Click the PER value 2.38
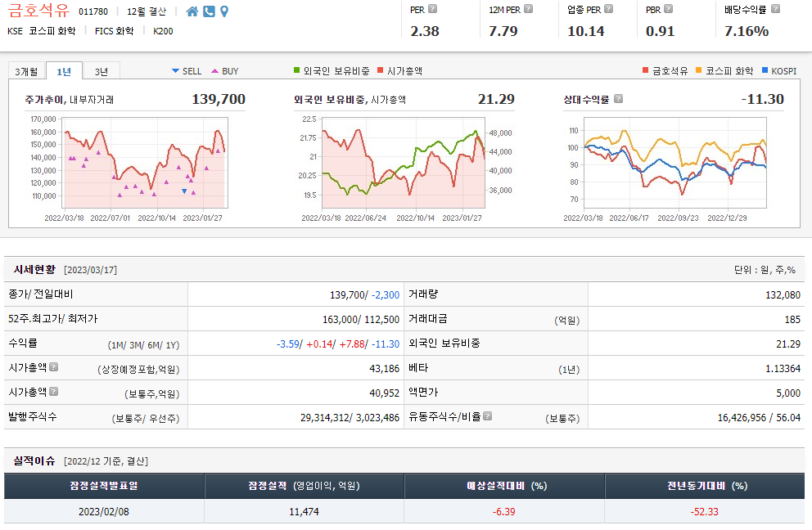 tap(425, 31)
